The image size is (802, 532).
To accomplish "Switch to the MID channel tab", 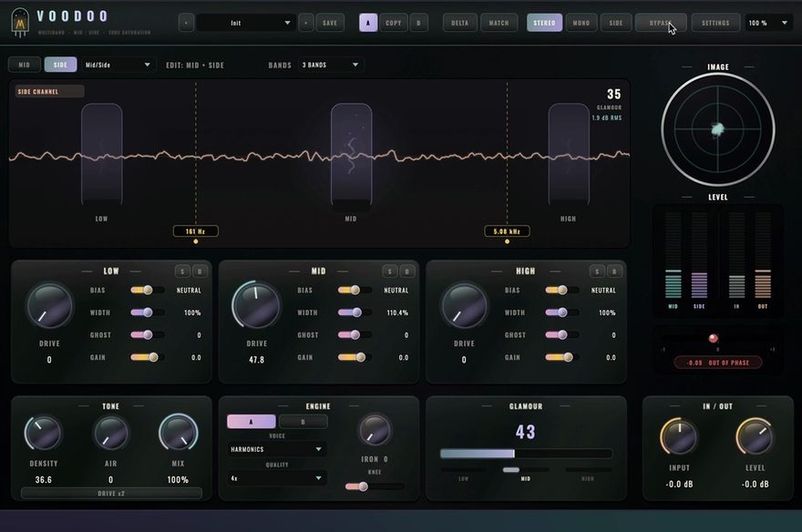I will [24, 65].
